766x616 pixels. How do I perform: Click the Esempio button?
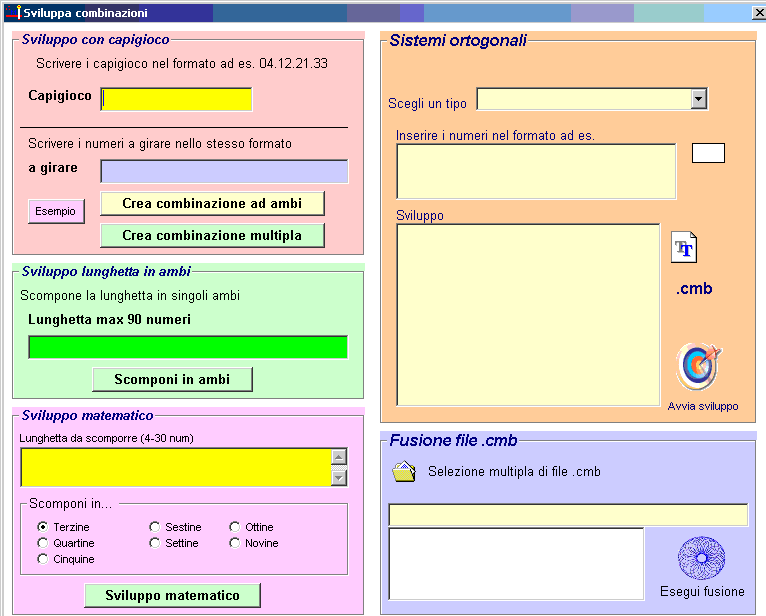click(x=56, y=211)
